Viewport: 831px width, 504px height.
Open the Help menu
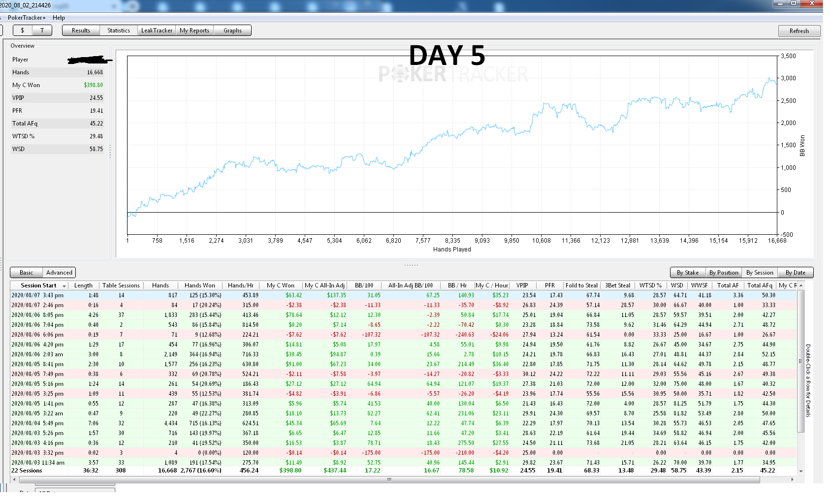point(59,18)
